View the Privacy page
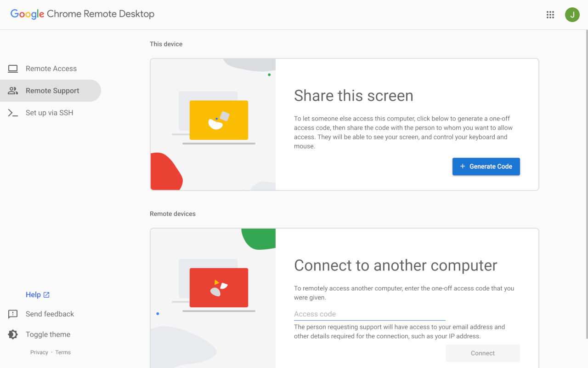588x368 pixels. [x=39, y=352]
